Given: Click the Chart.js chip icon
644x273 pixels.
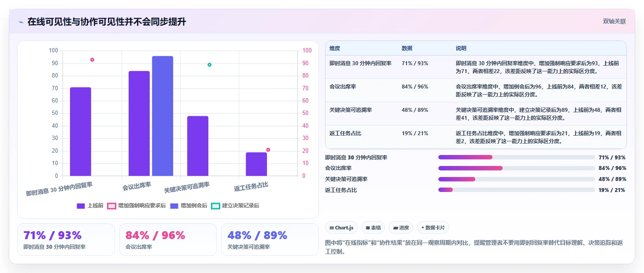Looking at the screenshot, I should click(332, 228).
